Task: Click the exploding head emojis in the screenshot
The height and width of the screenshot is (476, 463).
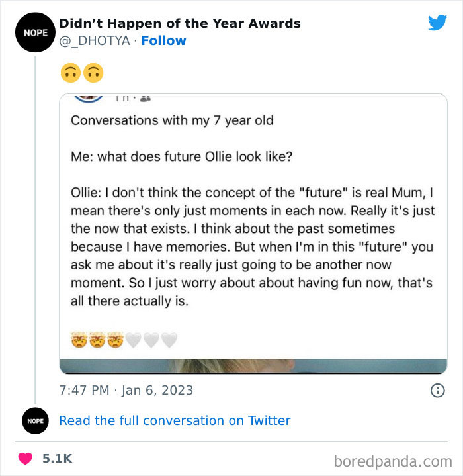Action: pos(97,340)
